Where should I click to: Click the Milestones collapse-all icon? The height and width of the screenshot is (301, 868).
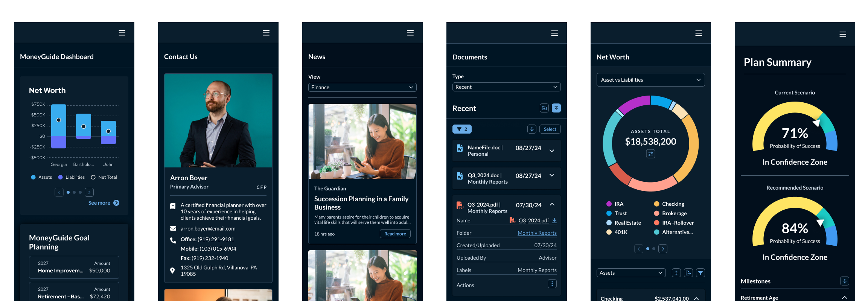[x=845, y=281]
